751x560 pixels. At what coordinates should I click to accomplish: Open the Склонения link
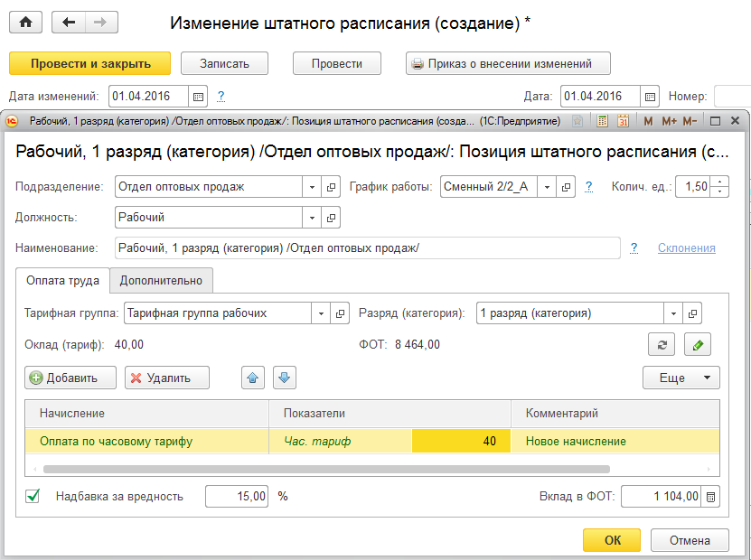click(686, 247)
